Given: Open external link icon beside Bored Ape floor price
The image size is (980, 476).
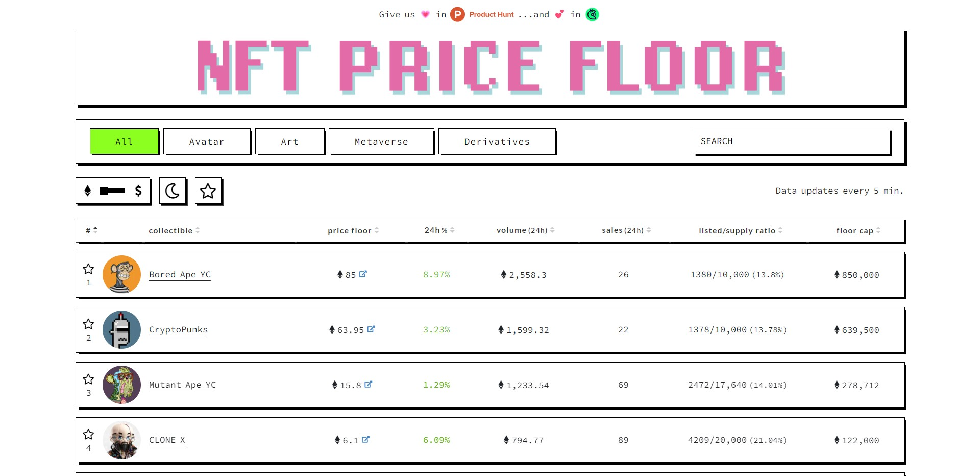Looking at the screenshot, I should [x=363, y=274].
